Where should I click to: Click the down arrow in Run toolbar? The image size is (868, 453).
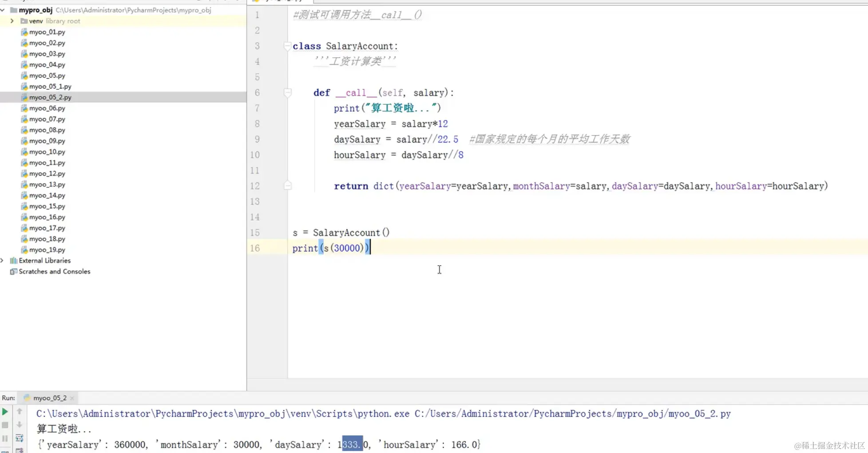[x=19, y=425]
